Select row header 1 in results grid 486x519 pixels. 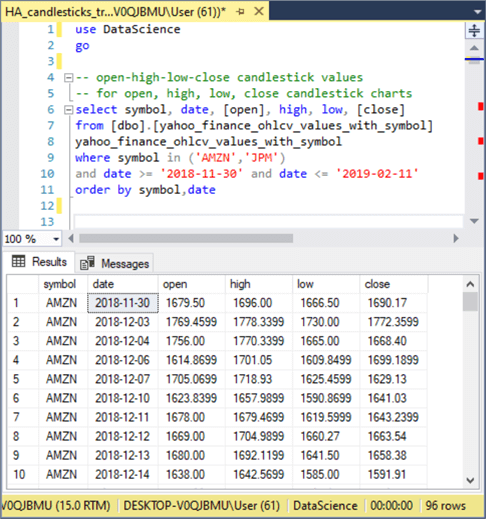click(23, 303)
